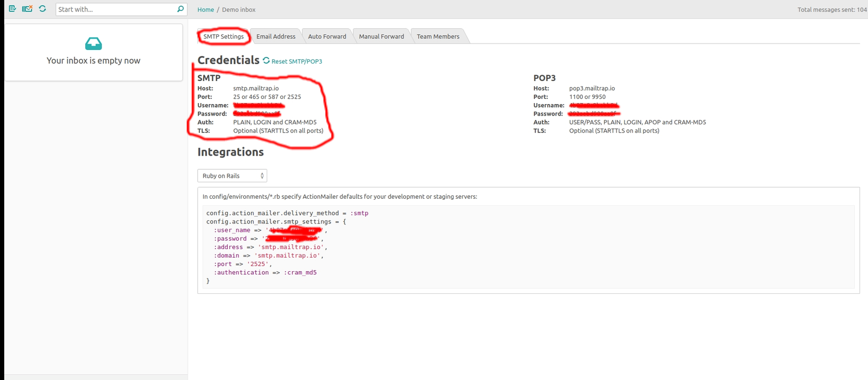Screen dimensions: 868x380
Task: Click the 'Demo inbox' breadcrumb text
Action: [239, 9]
